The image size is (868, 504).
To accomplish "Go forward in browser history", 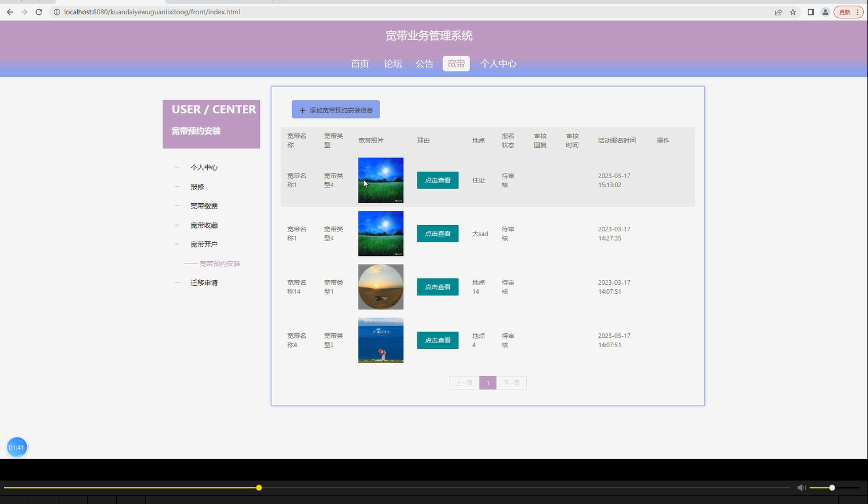I will coord(24,12).
